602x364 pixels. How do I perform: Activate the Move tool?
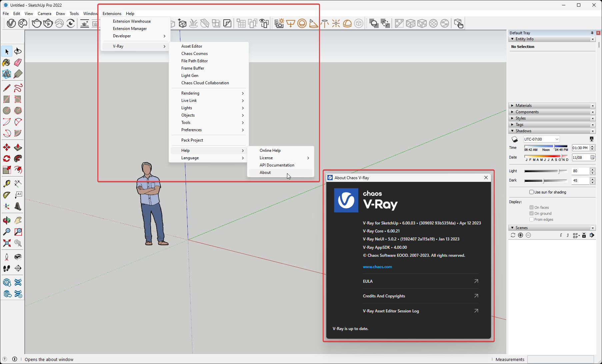7,147
